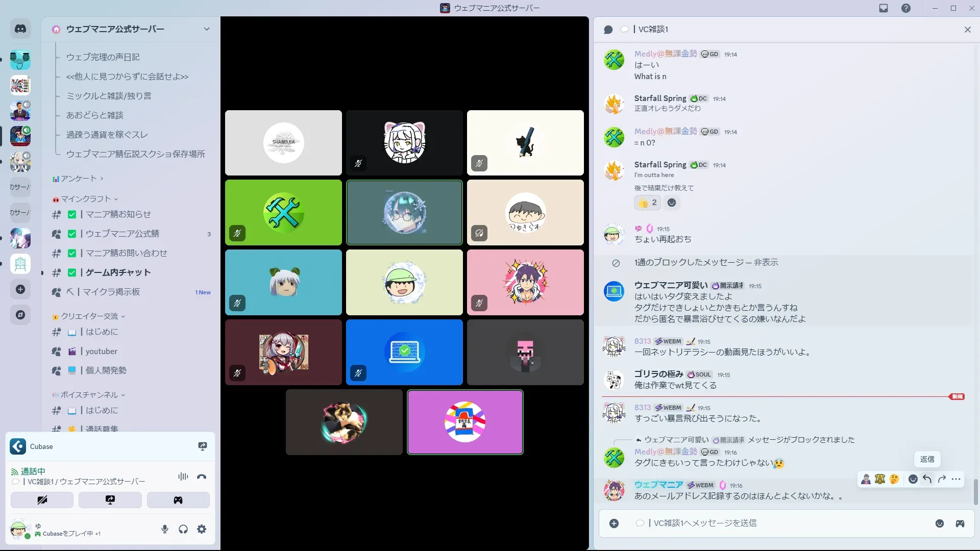Click the disconnect call icon
This screenshot has width=980, height=551.
click(x=202, y=477)
